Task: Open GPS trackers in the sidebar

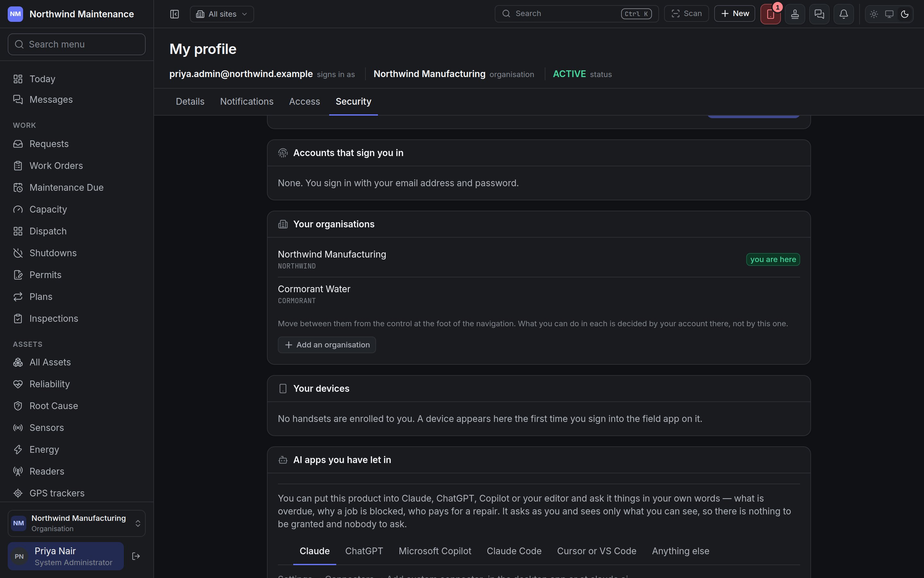Action: 76,493
